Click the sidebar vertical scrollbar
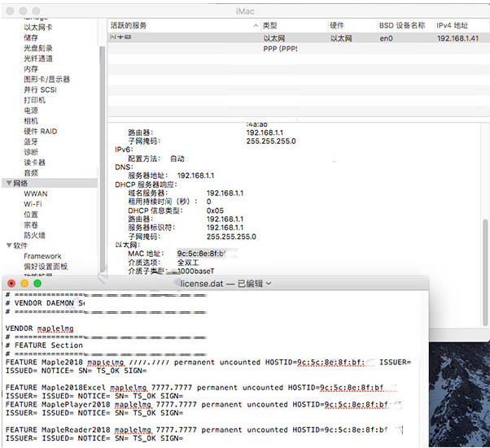Screen dimensions: 490x448 tap(103, 159)
